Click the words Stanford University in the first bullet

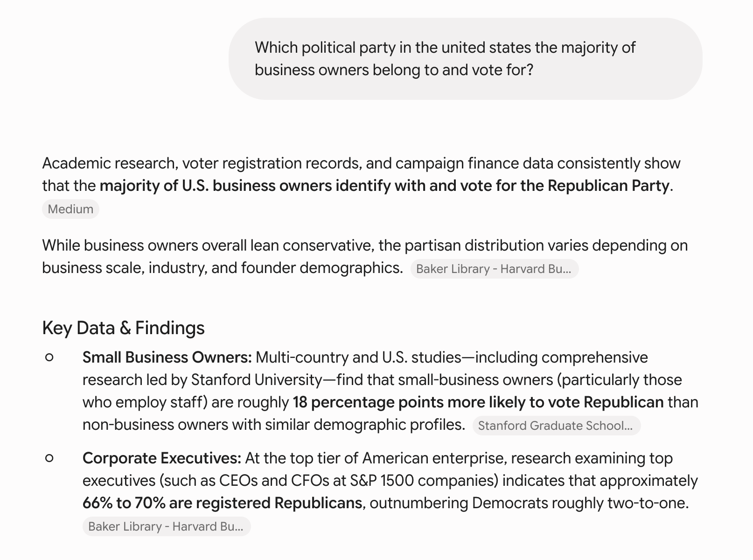click(257, 380)
